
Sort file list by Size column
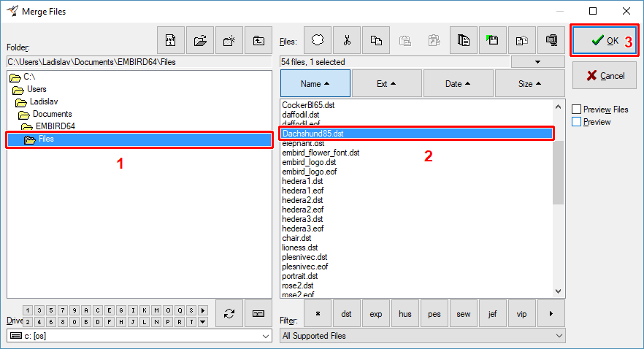pos(529,84)
